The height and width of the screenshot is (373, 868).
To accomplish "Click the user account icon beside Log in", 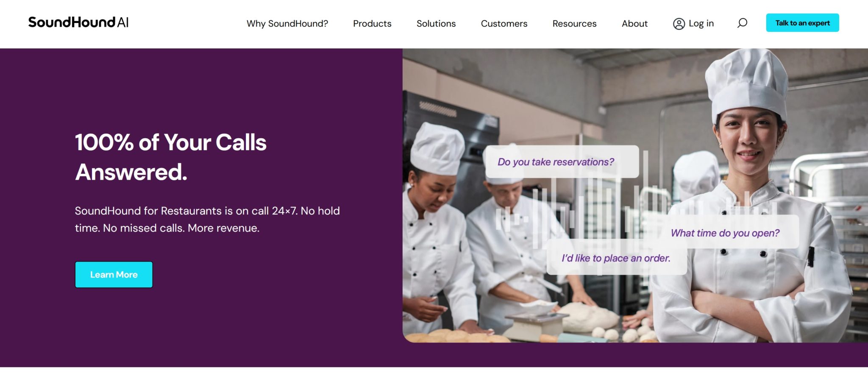I will pos(679,24).
